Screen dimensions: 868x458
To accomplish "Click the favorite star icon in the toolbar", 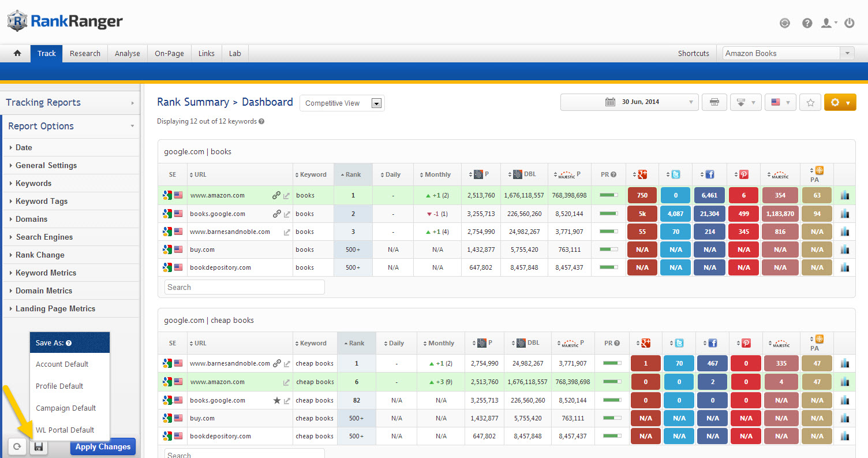I will point(810,102).
